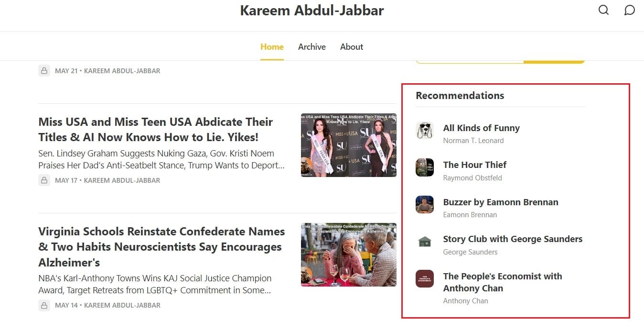Click the lock icon beside MAY 21
This screenshot has height=332, width=644.
[44, 71]
